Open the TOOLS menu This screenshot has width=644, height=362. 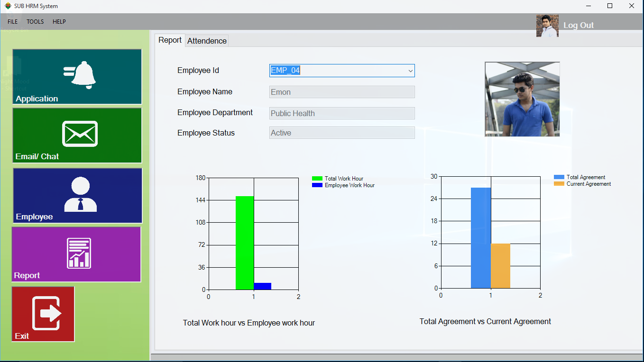[x=35, y=21]
